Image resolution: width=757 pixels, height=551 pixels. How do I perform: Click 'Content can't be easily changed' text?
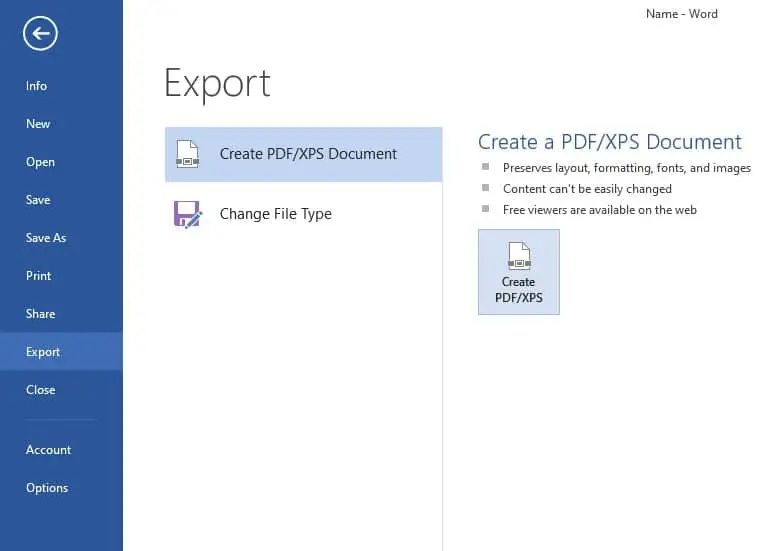tap(587, 189)
